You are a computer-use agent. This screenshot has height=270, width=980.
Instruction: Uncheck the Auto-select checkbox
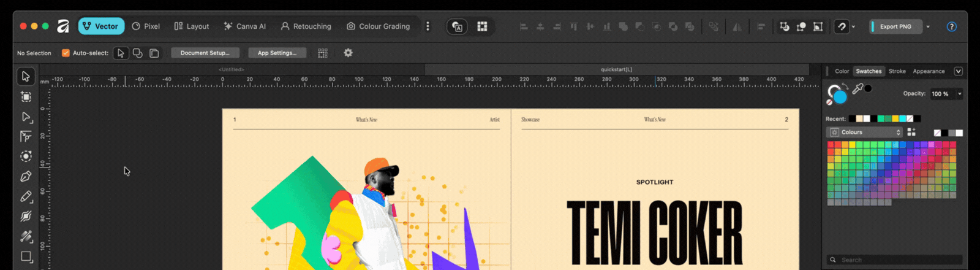click(x=66, y=53)
